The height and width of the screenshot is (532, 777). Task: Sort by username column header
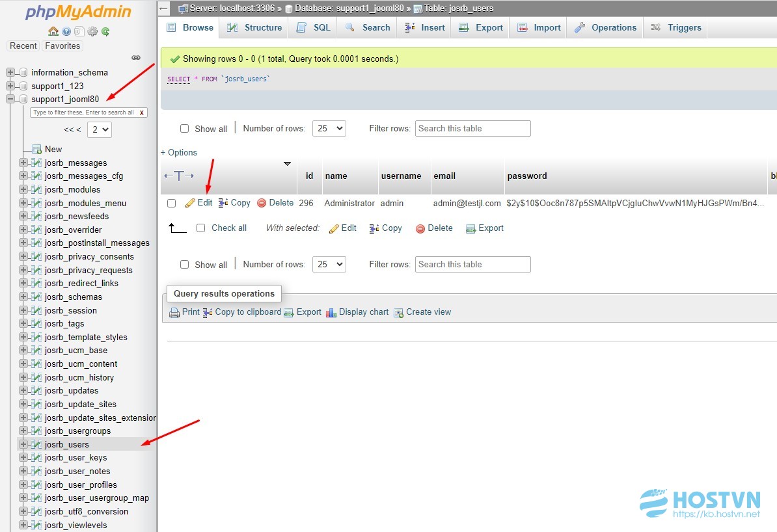[x=401, y=176]
